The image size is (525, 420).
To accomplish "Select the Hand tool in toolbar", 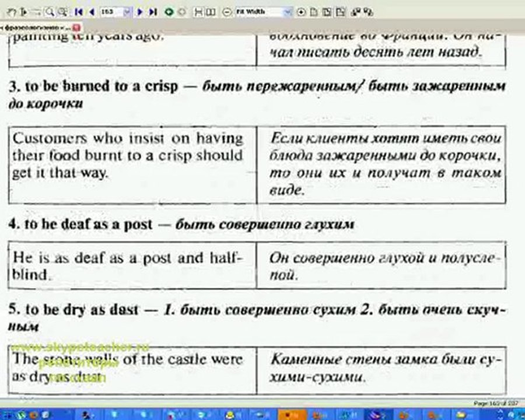I will click(12, 12).
